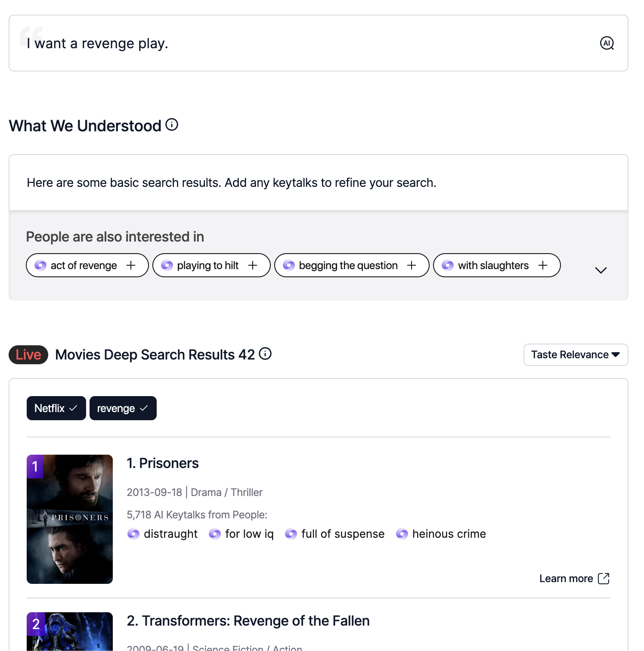Image resolution: width=644 pixels, height=651 pixels.
Task: Click the "I want a revenge play" search field
Action: click(301, 43)
